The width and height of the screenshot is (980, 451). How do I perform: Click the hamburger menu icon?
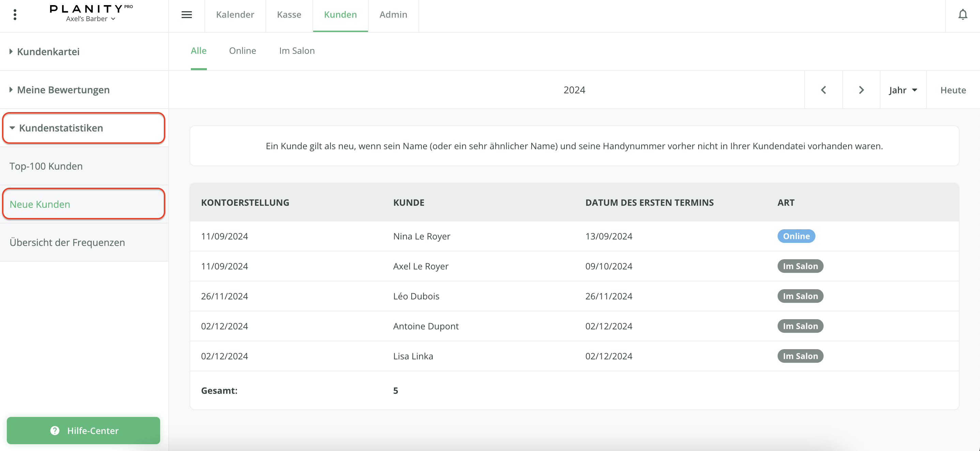[x=186, y=15]
